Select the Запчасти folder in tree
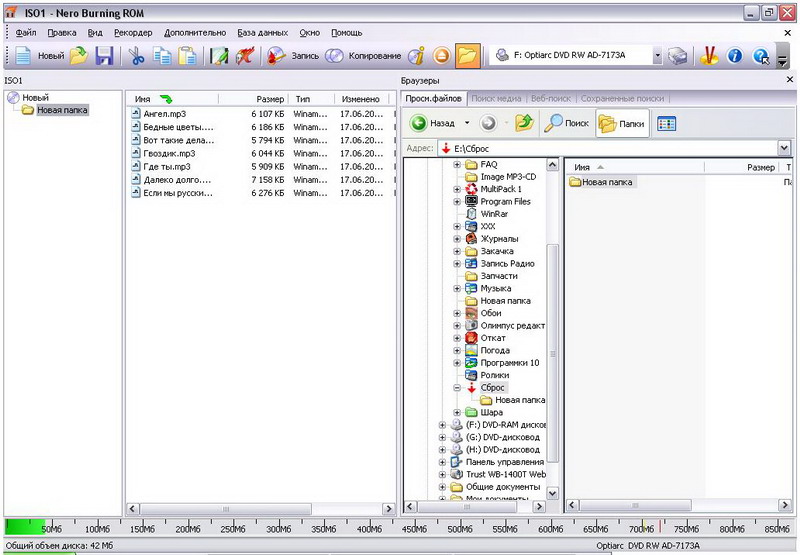 click(x=498, y=276)
